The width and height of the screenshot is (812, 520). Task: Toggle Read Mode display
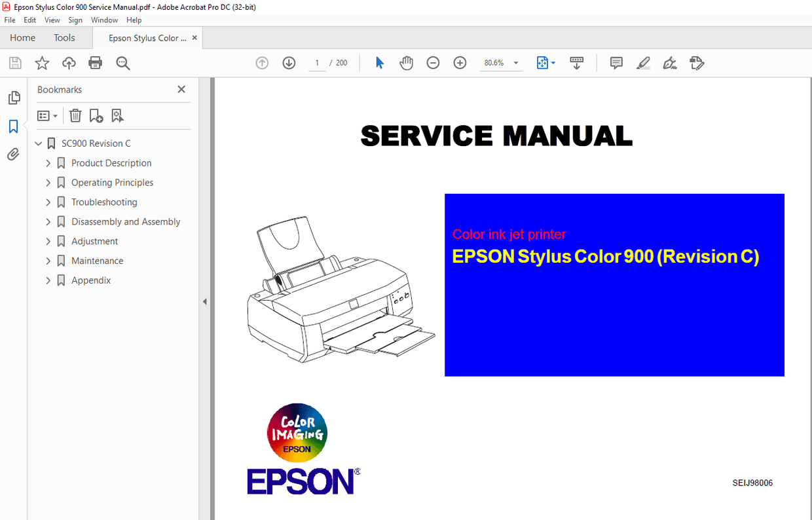click(577, 62)
